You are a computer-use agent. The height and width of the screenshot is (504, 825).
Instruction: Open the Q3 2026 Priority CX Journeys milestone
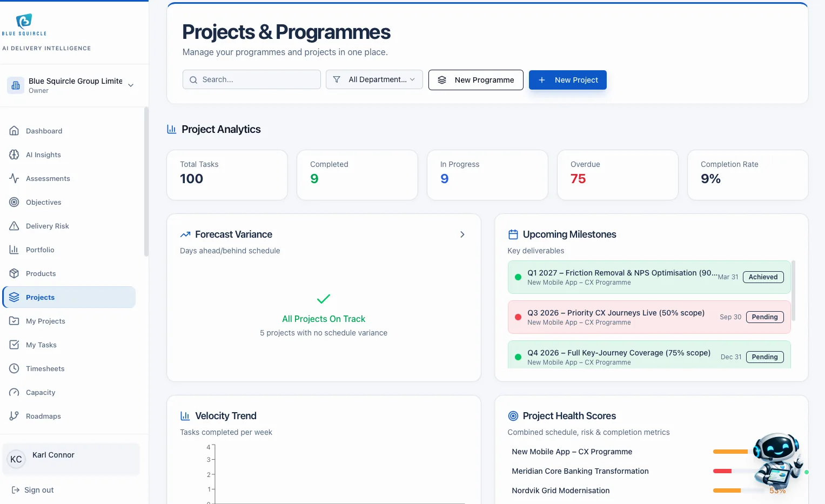tap(649, 317)
